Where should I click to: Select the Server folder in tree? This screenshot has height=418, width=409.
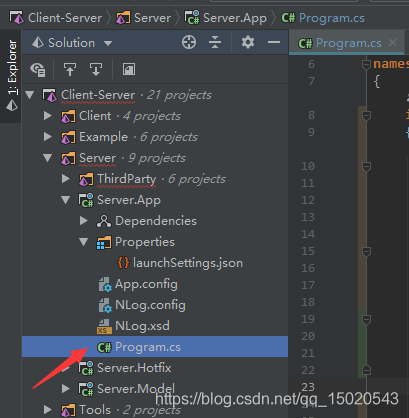coord(155,158)
